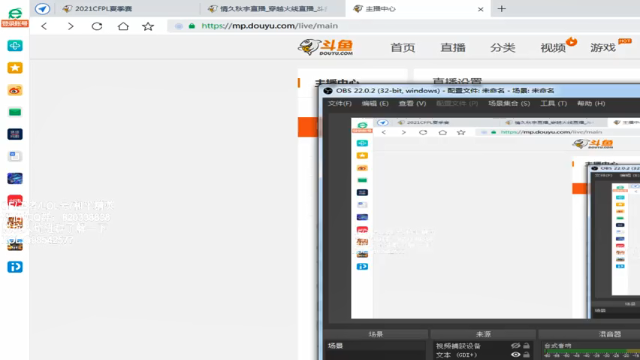Click the green padlock icon in address bar

[x=192, y=26]
